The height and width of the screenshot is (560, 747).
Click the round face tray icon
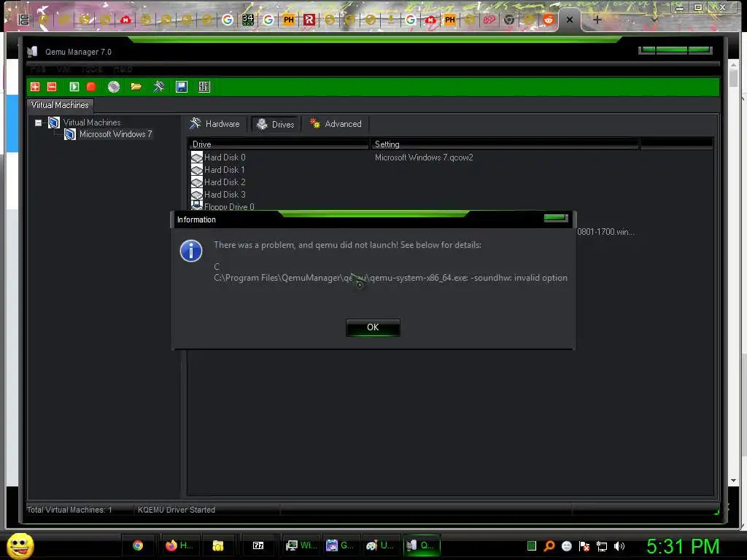[x=566, y=546]
